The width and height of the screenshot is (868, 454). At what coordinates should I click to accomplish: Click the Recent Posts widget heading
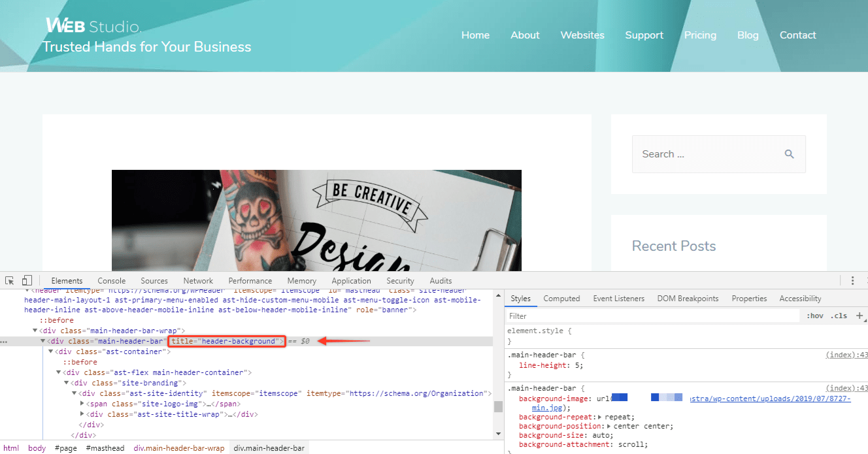pos(674,246)
